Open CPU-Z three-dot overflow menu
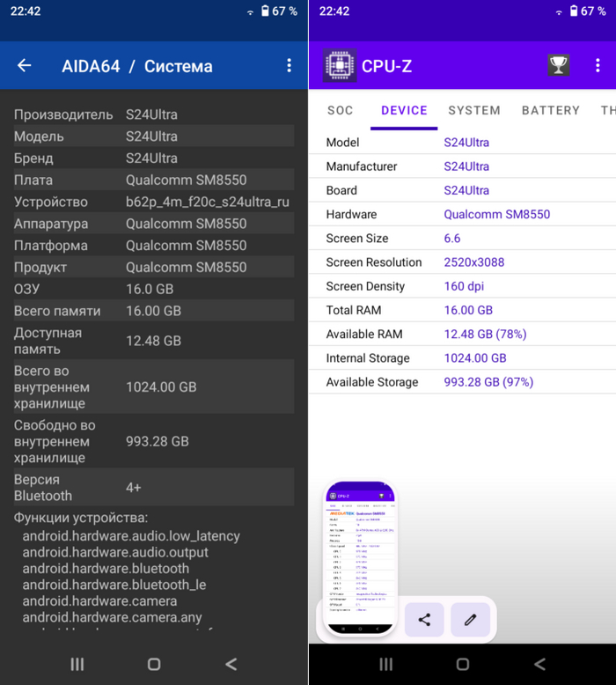616x685 pixels. (x=597, y=66)
